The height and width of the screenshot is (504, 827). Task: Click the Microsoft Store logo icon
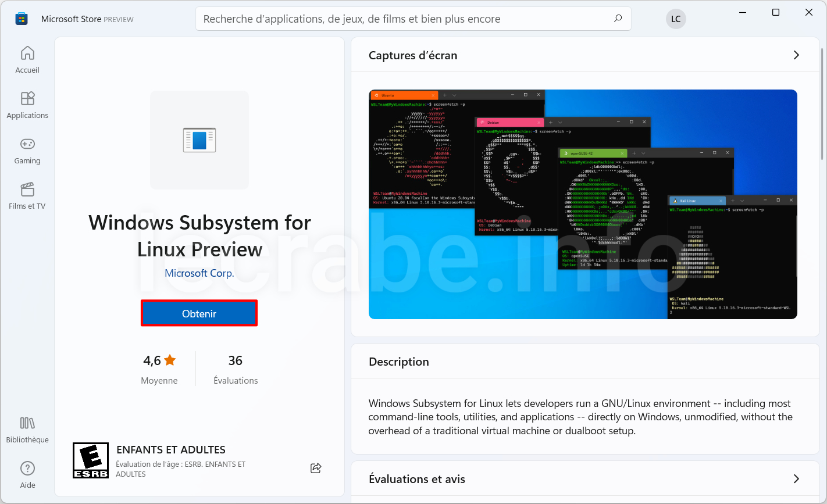(x=22, y=19)
